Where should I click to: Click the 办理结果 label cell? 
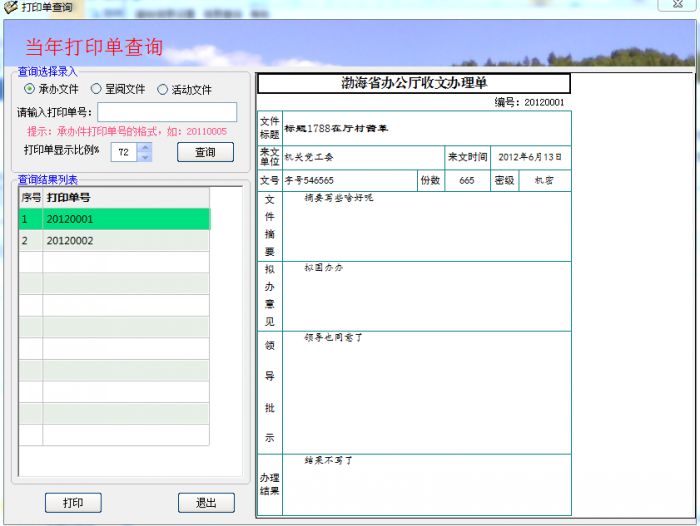click(270, 484)
